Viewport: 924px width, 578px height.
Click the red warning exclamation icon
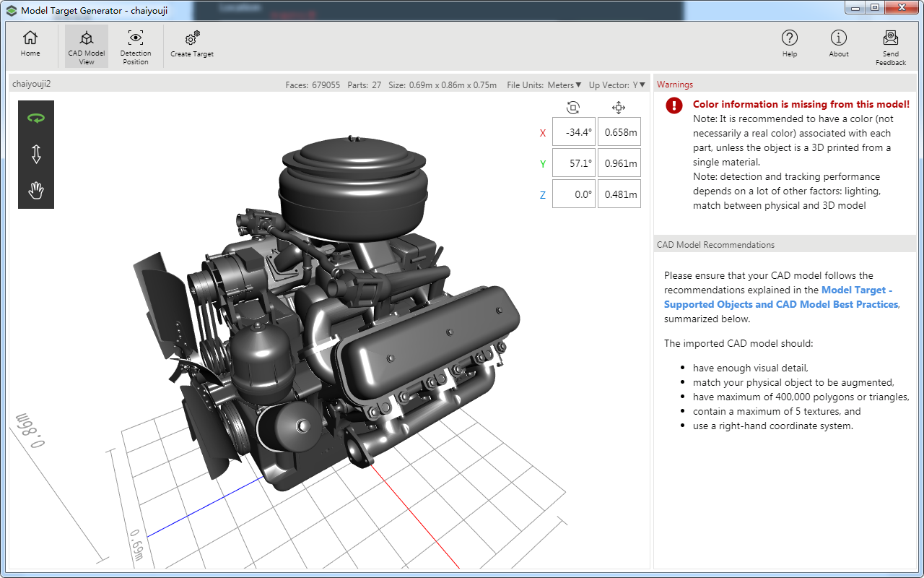(674, 105)
